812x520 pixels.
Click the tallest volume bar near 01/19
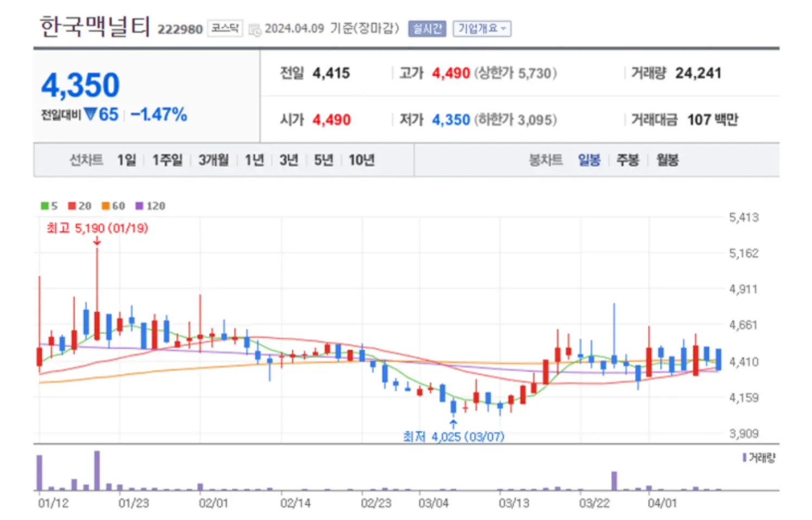[x=97, y=471]
